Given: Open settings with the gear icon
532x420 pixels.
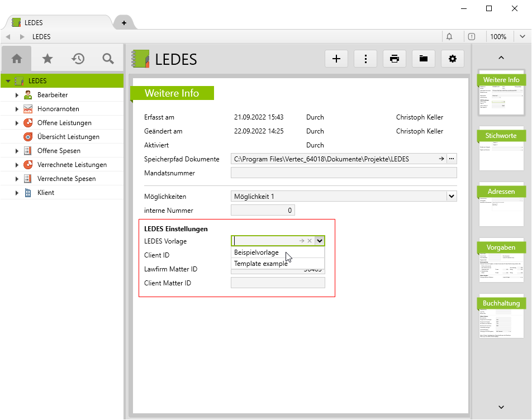Looking at the screenshot, I should click(453, 58).
